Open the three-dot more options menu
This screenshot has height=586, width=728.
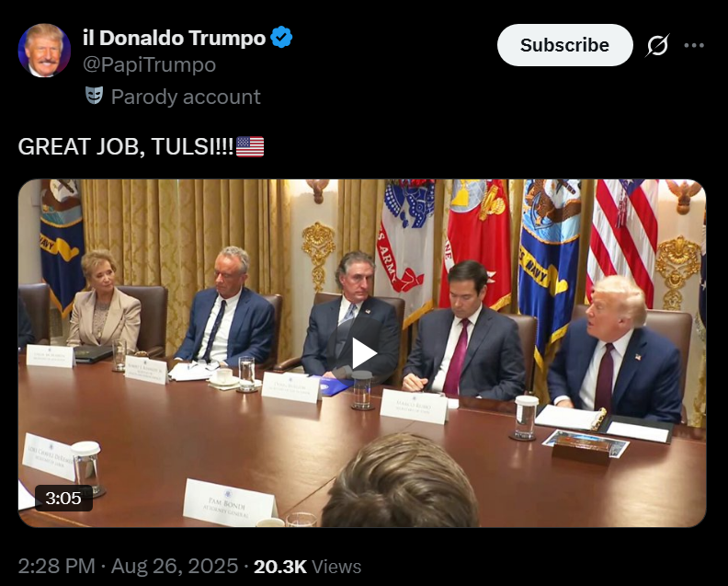(x=694, y=45)
